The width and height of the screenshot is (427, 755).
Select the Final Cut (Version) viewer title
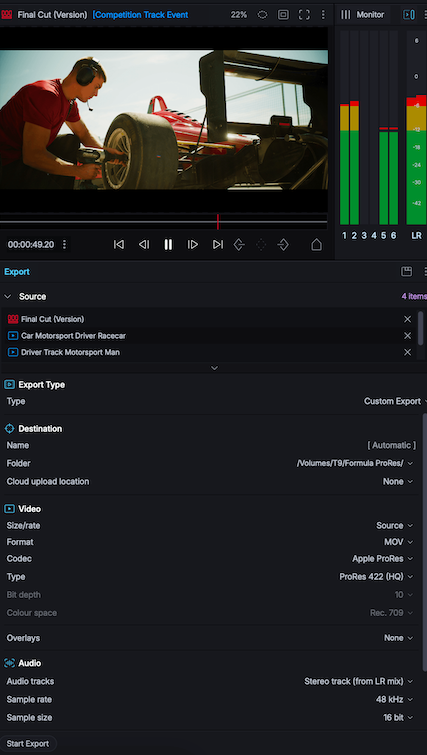[x=52, y=15]
